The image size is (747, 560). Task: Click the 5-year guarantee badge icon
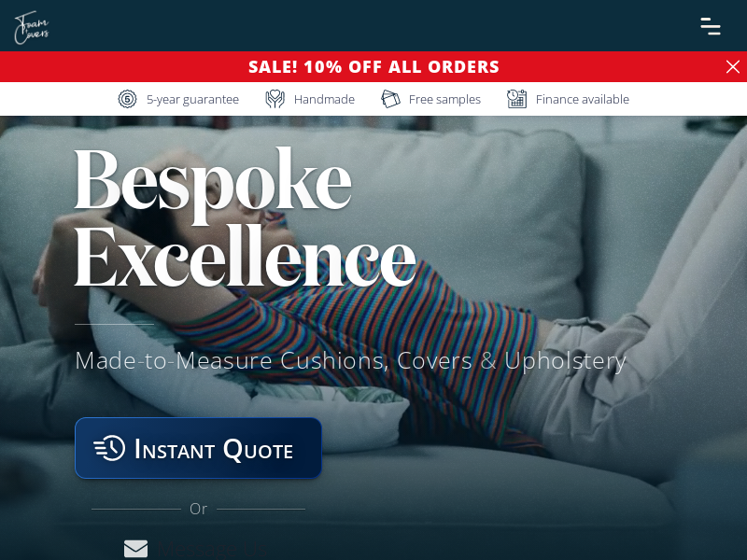127,99
